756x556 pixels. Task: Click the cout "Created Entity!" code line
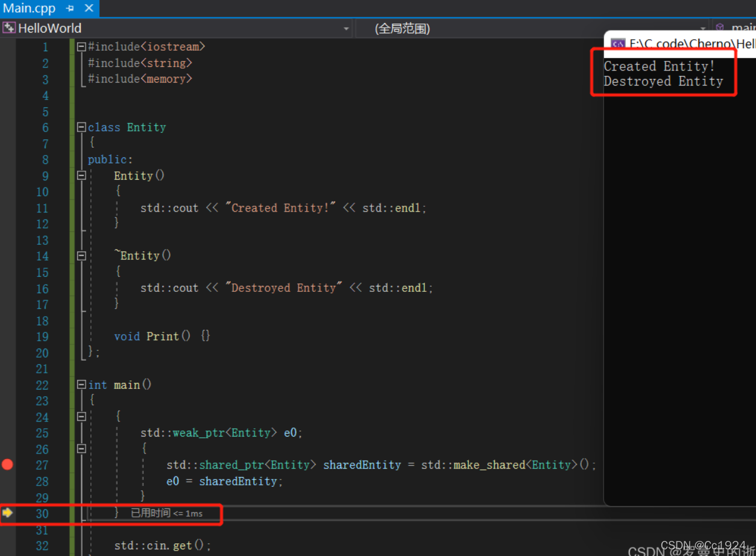pos(283,208)
